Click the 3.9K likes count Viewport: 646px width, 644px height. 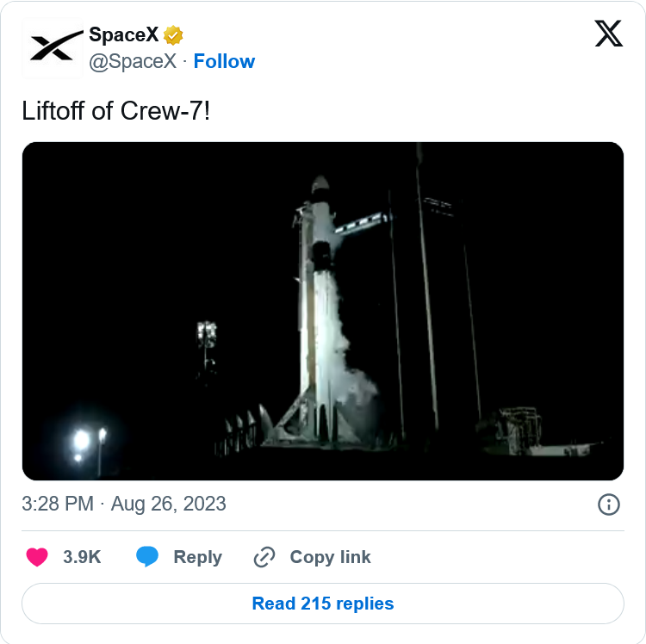pos(82,557)
